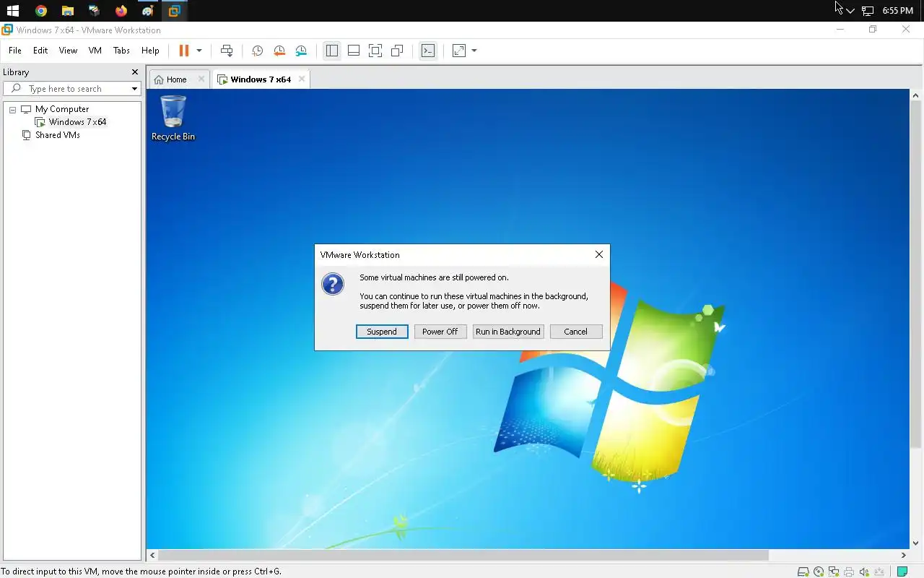Open the snapshot manager icon

point(301,51)
